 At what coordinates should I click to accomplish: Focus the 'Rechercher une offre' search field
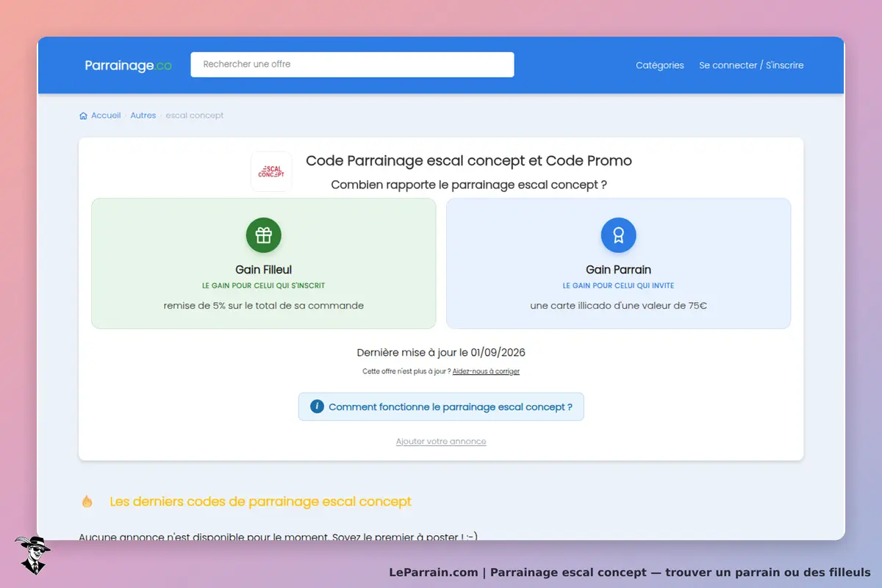click(352, 65)
